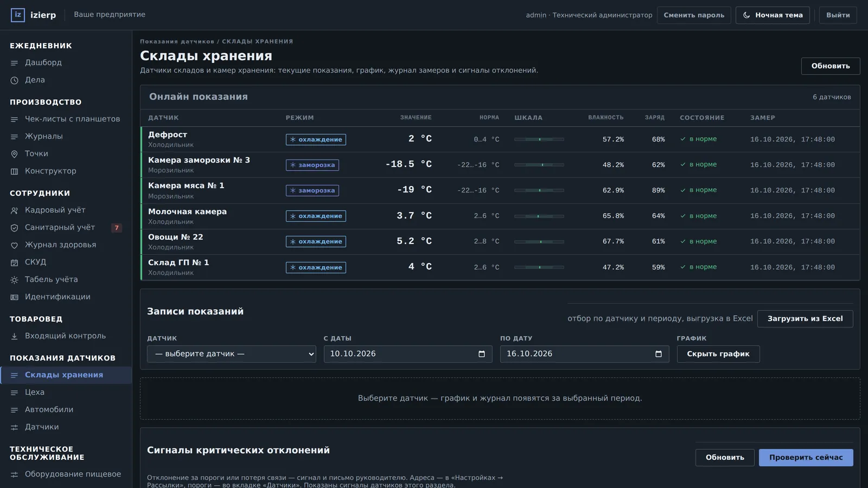Image resolution: width=868 pixels, height=488 pixels.
Task: Click the С даты date input field
Action: point(408,354)
